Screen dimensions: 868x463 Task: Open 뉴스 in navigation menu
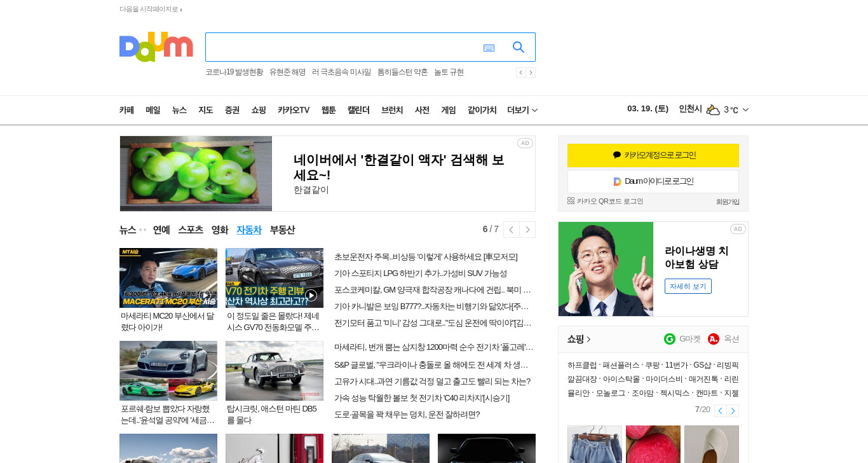point(179,110)
